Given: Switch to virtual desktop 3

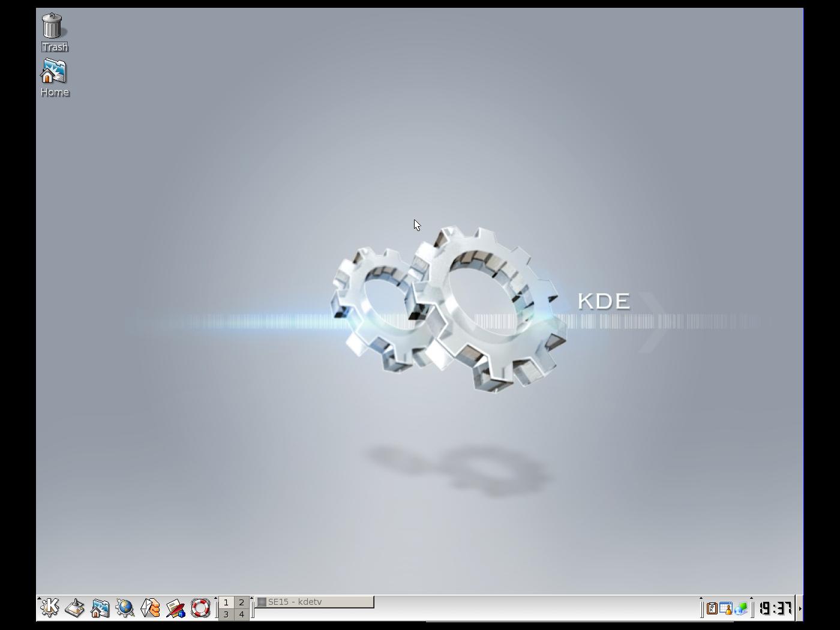Looking at the screenshot, I should [x=226, y=614].
